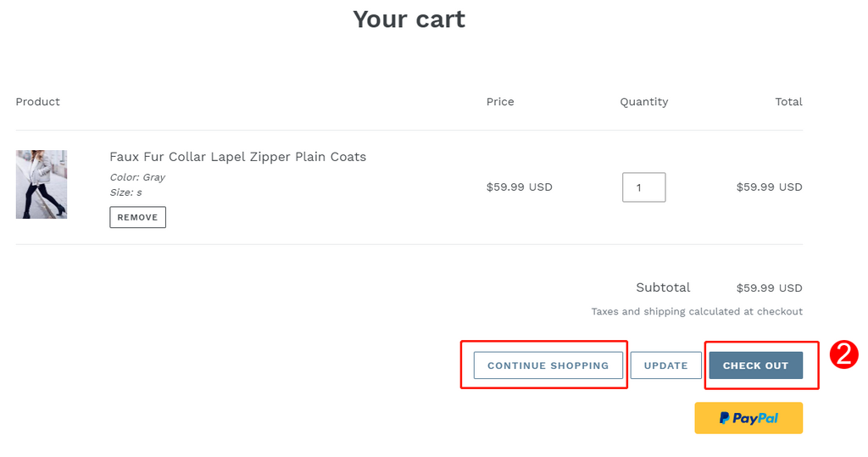This screenshot has height=457, width=868.
Task: Click the UPDATE cart button
Action: click(x=666, y=365)
